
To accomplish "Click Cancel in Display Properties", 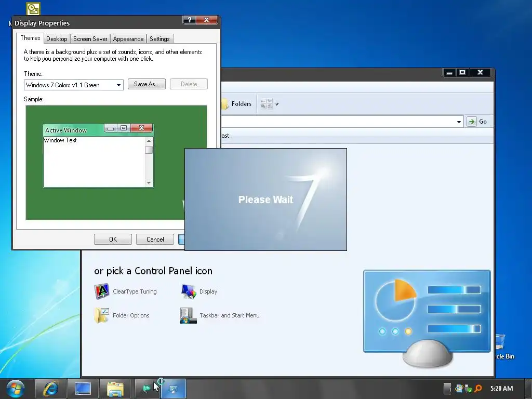I will [x=155, y=239].
